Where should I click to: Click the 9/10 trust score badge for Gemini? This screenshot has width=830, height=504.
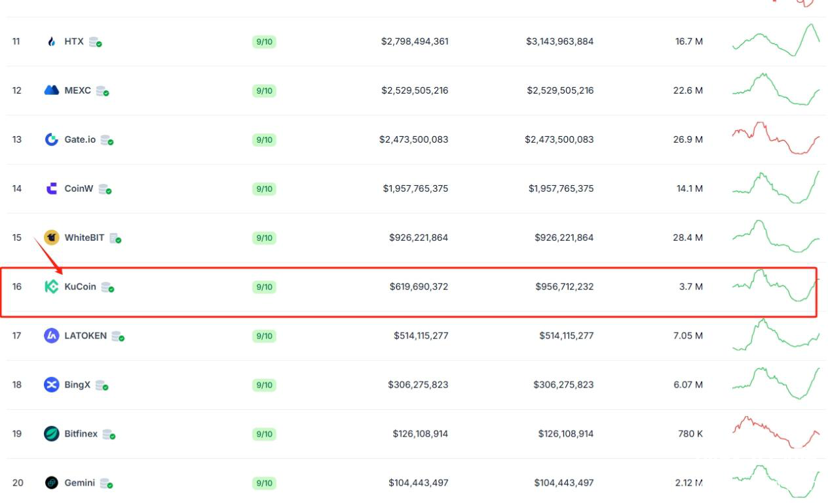click(264, 484)
